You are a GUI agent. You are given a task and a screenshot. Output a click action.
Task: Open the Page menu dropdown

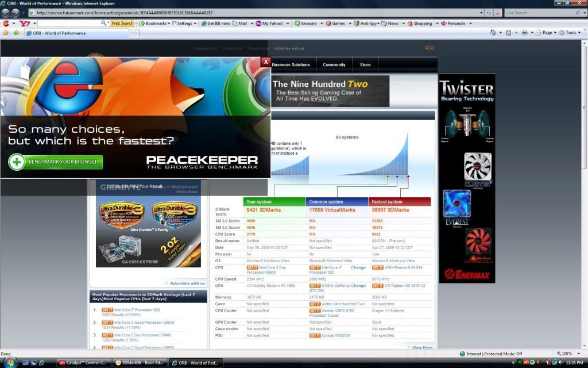(546, 33)
